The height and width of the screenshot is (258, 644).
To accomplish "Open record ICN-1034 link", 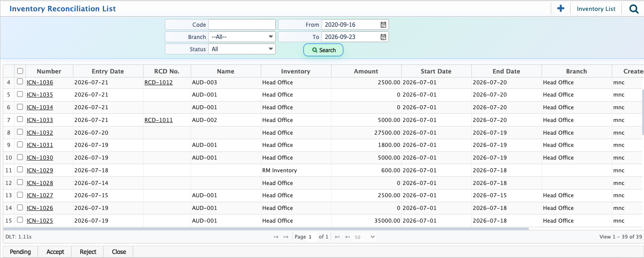I will pos(40,107).
